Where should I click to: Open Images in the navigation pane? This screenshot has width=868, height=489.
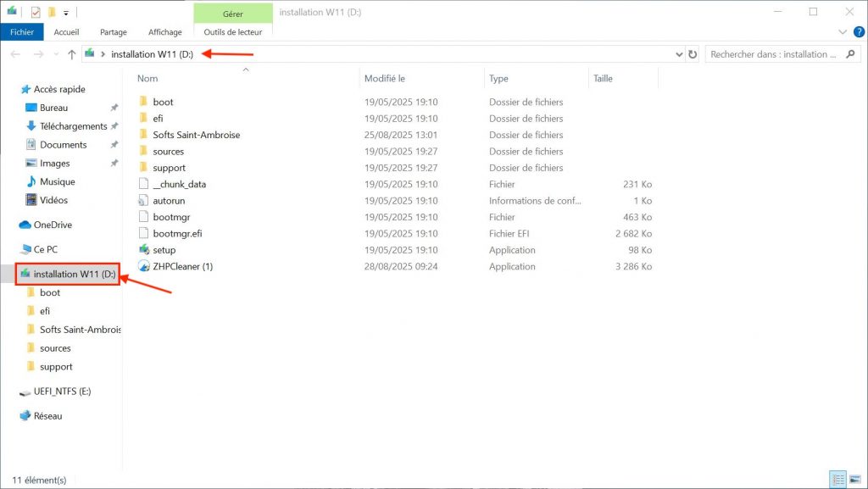point(54,164)
